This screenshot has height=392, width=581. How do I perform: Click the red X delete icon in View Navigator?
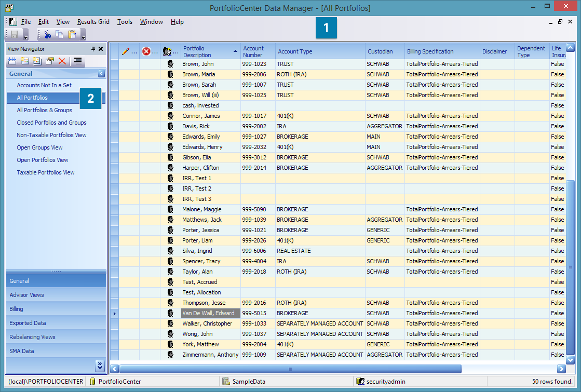(x=62, y=61)
